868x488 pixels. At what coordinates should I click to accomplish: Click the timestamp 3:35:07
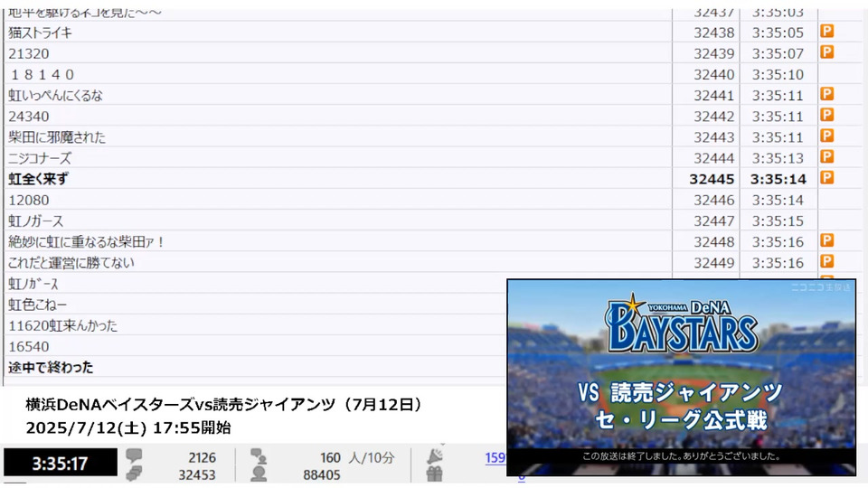point(778,53)
